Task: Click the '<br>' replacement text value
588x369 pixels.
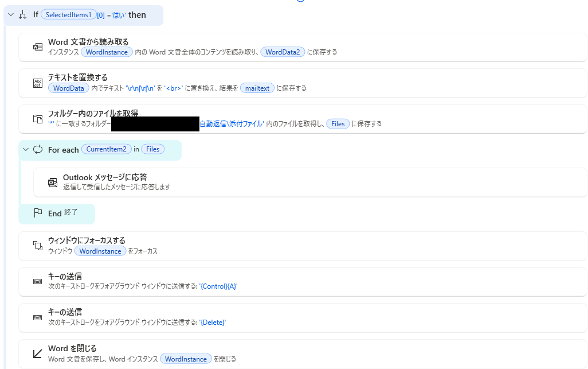Action: [174, 88]
